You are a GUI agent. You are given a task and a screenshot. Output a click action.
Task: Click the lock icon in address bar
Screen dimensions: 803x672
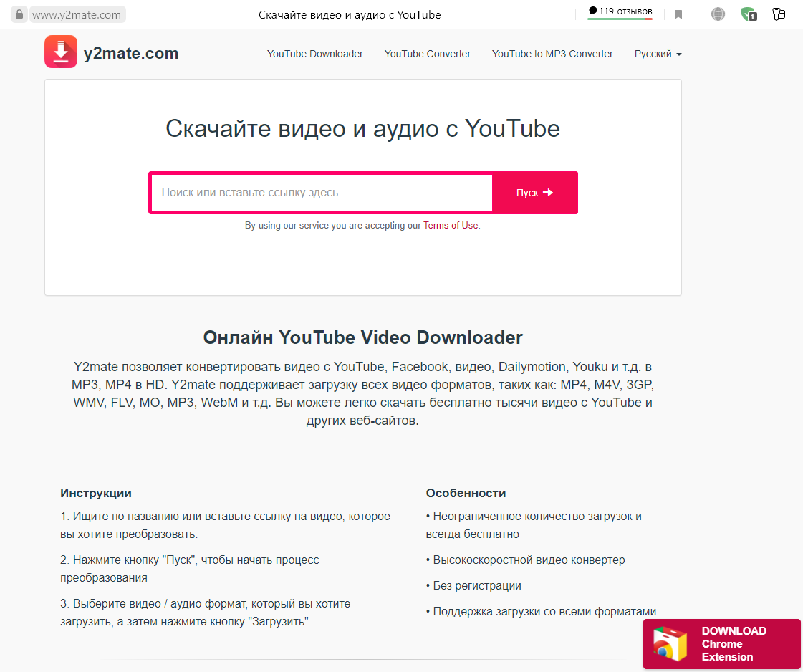[19, 14]
